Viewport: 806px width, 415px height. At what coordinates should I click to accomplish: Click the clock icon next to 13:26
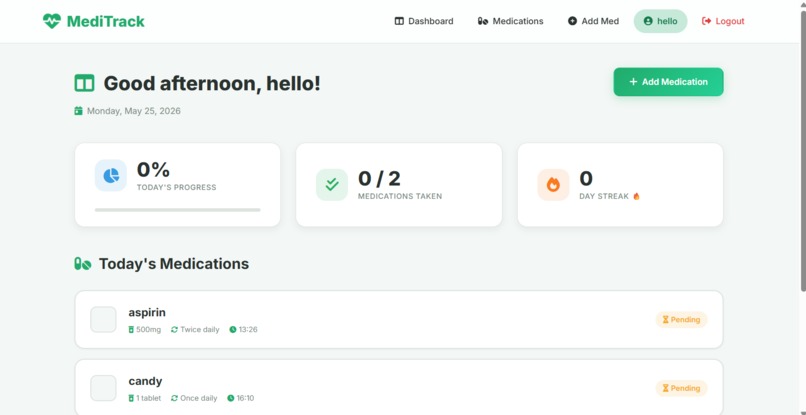[233, 330]
